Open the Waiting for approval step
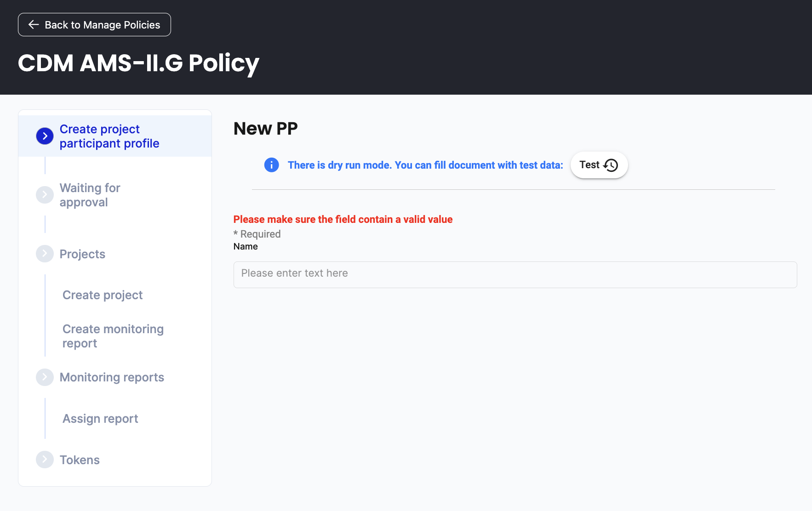Image resolution: width=812 pixels, height=511 pixels. coord(90,195)
